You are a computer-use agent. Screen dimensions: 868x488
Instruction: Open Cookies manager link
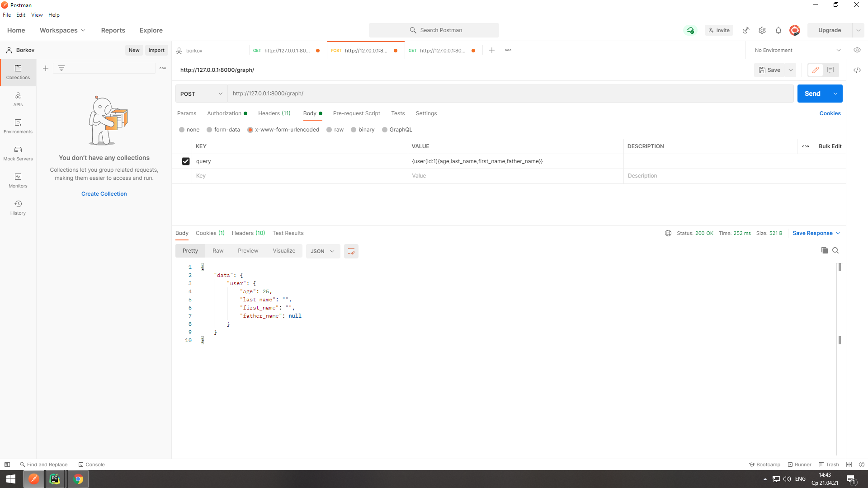830,113
